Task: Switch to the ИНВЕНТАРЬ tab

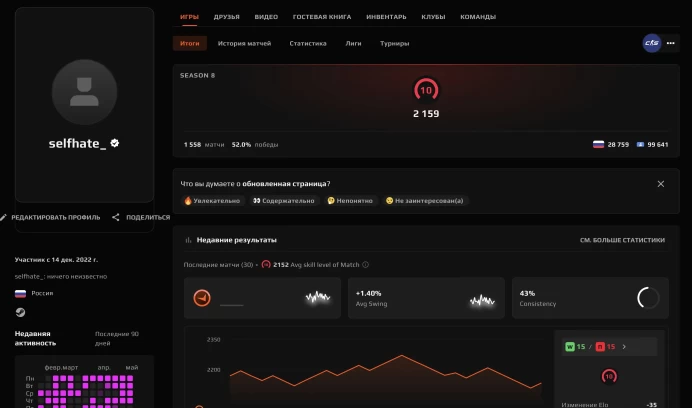Action: (386, 17)
